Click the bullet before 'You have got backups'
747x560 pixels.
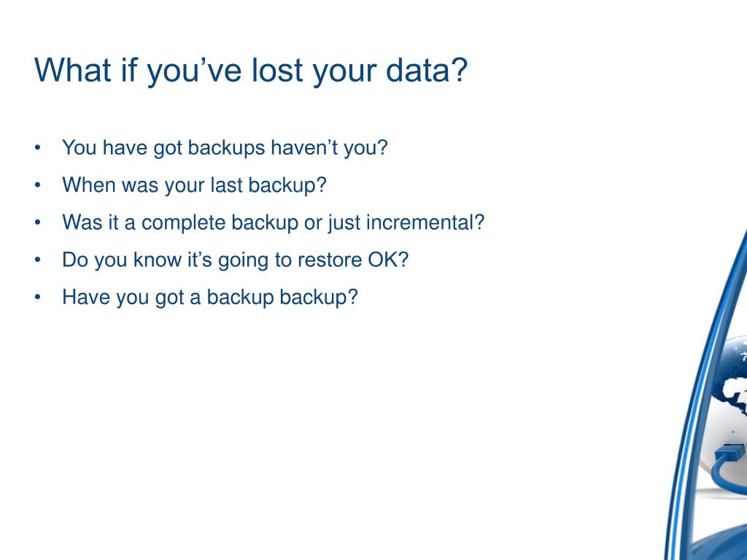38,147
